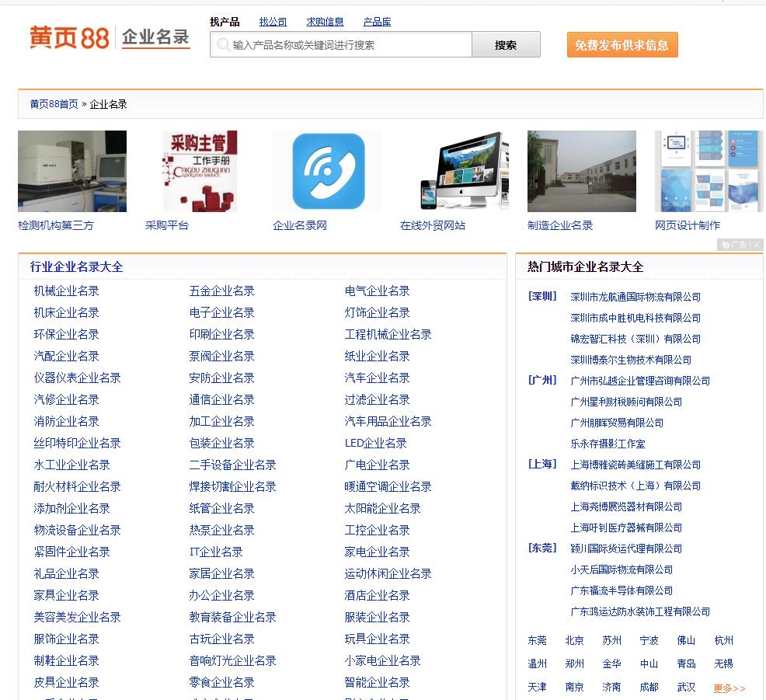
Task: Switch to the 求购信息 tab
Action: pos(326,21)
